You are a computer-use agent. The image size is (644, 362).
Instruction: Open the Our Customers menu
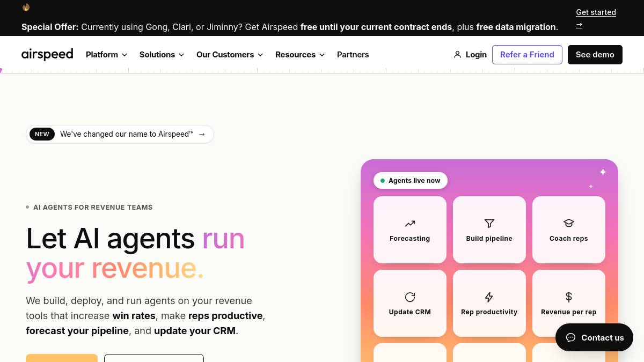point(230,55)
